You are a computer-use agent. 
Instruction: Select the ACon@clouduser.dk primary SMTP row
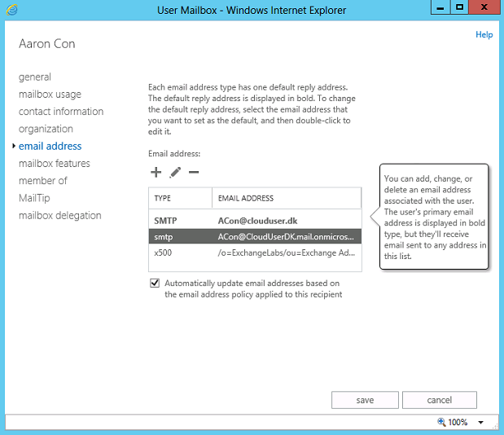pos(255,221)
